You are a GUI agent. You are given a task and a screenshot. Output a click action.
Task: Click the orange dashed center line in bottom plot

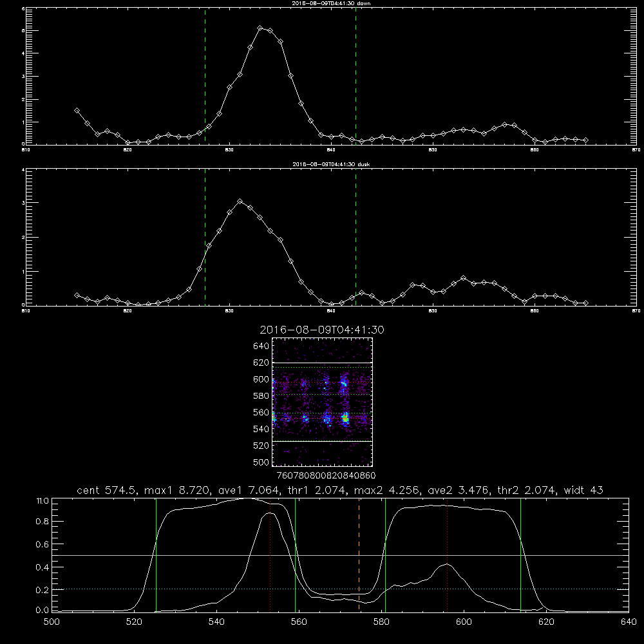pos(359,554)
